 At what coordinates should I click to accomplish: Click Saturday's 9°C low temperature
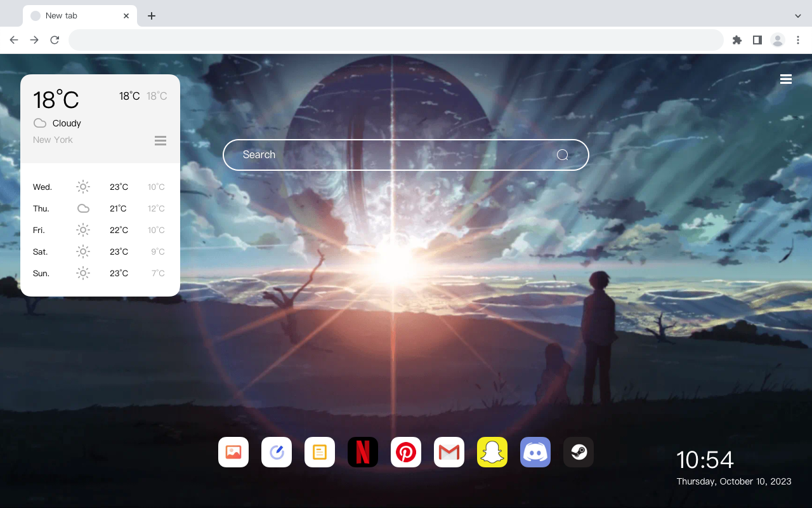click(158, 252)
